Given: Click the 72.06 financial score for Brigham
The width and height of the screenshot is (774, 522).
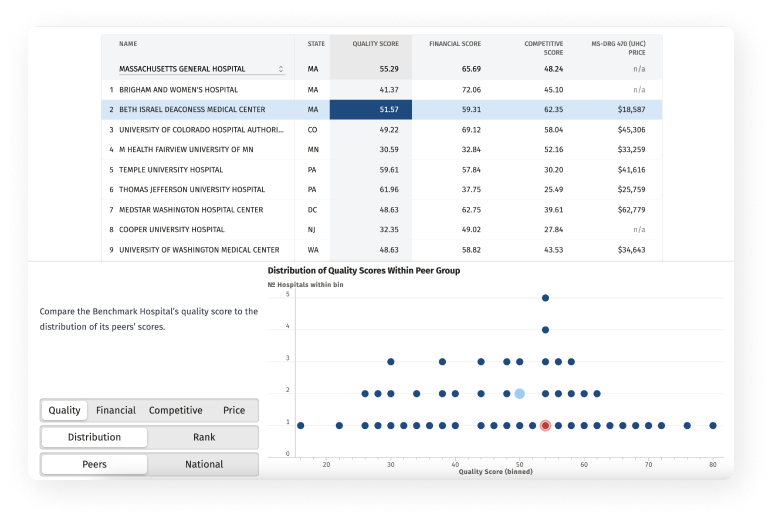Looking at the screenshot, I should tap(471, 90).
